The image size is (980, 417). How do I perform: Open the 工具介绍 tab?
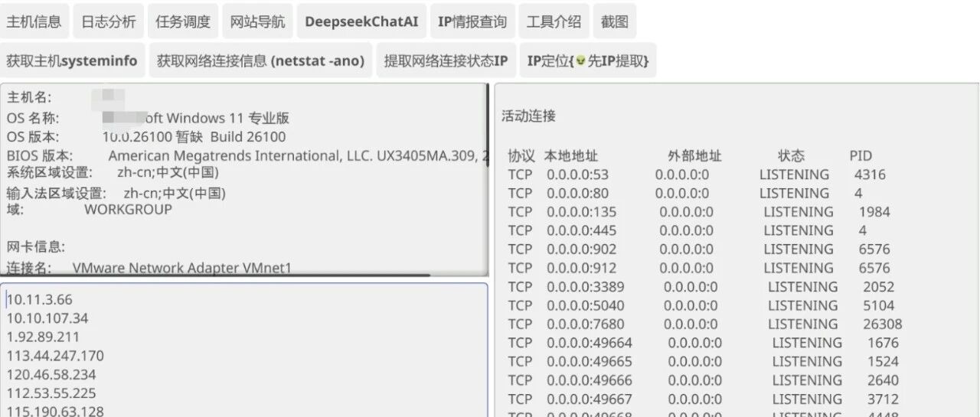coord(554,21)
